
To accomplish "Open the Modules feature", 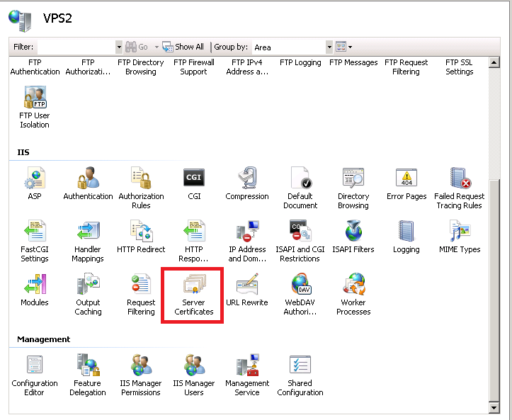I will click(35, 290).
